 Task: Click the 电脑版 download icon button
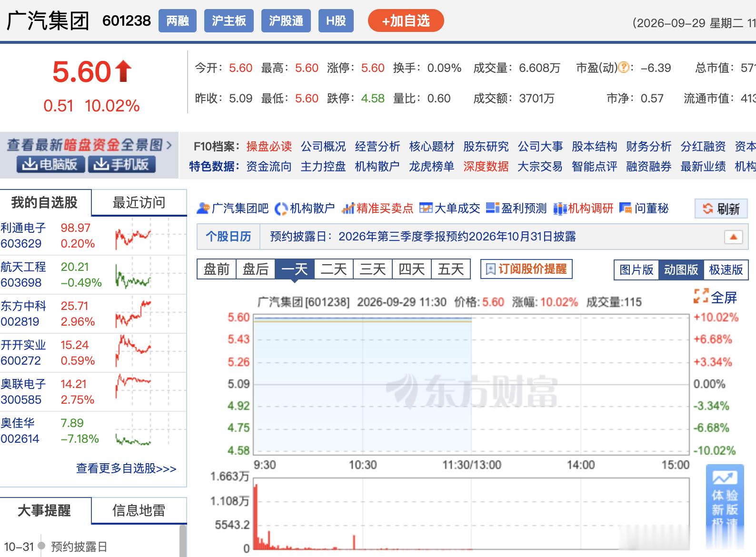tap(51, 164)
